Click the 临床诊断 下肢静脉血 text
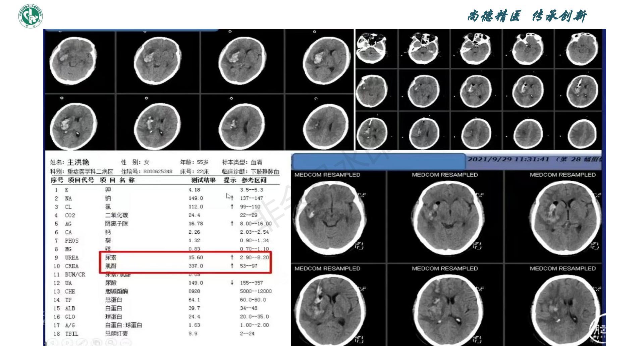 (250, 171)
